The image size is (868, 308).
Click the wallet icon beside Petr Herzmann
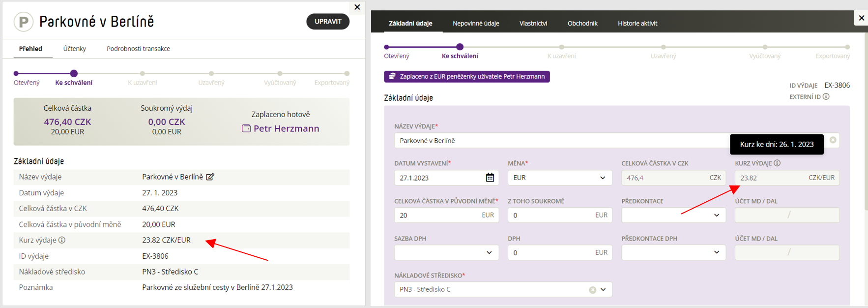[246, 128]
